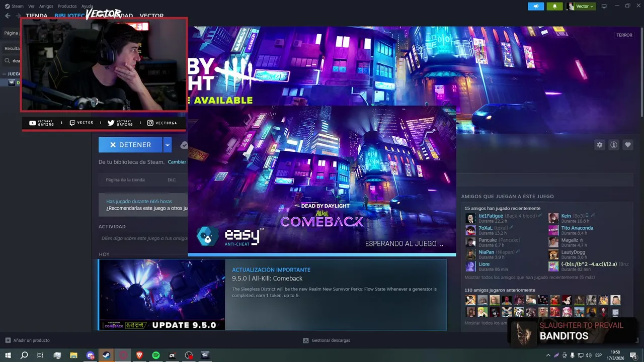Open friend Kein's profile
644x362 pixels.
(x=566, y=216)
